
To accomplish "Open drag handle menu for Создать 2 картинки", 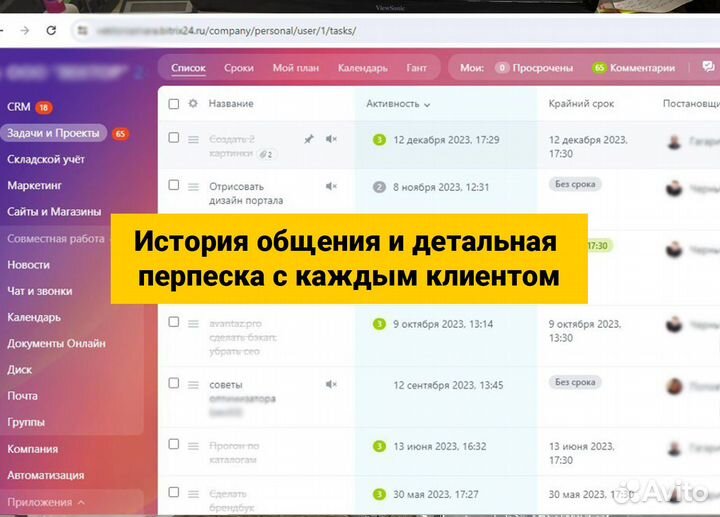I will (193, 139).
